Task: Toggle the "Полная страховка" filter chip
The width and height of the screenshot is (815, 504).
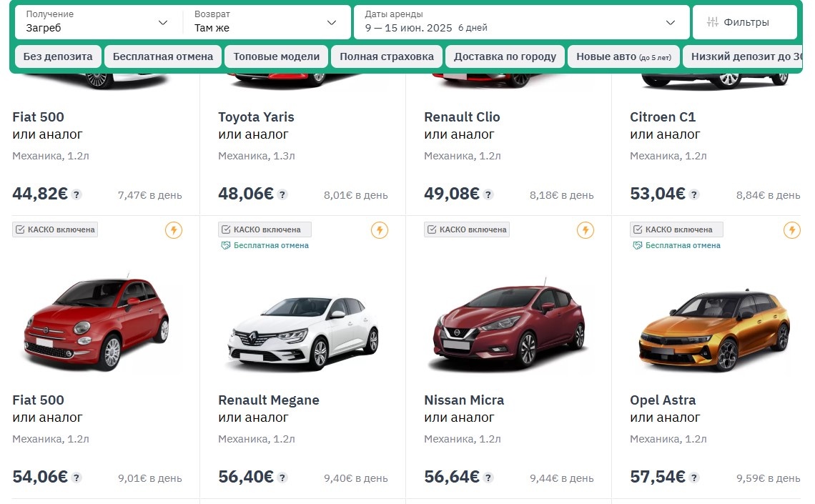Action: [387, 56]
